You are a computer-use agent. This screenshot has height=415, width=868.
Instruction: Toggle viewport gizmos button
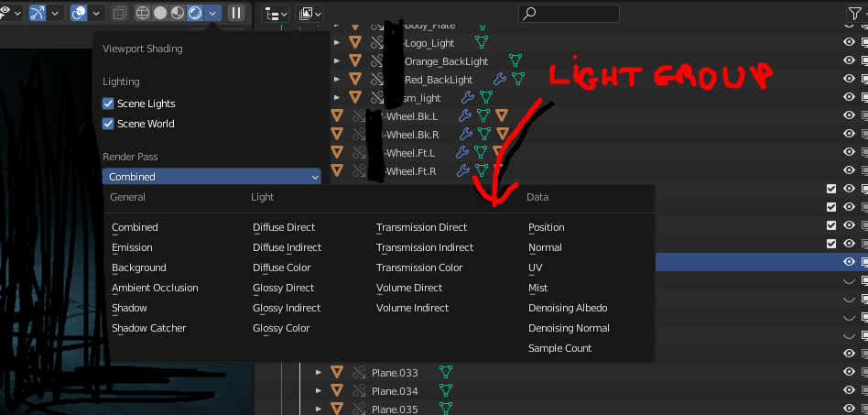point(38,13)
